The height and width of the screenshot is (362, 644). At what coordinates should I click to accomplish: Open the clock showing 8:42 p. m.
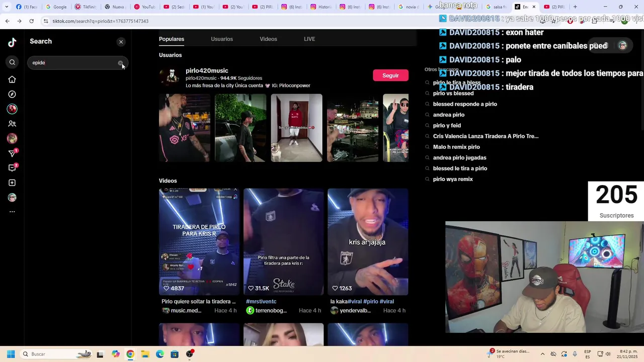(x=629, y=354)
